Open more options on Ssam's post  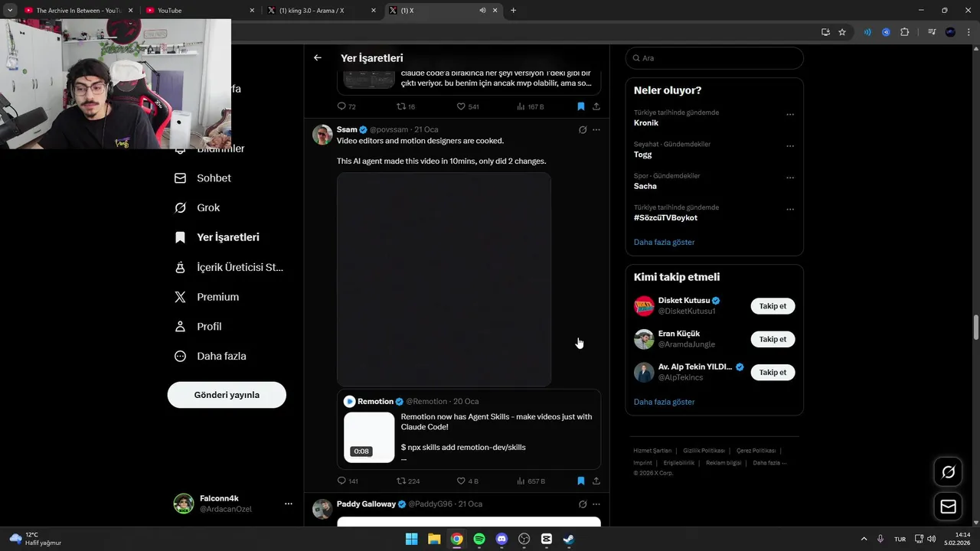tap(596, 130)
